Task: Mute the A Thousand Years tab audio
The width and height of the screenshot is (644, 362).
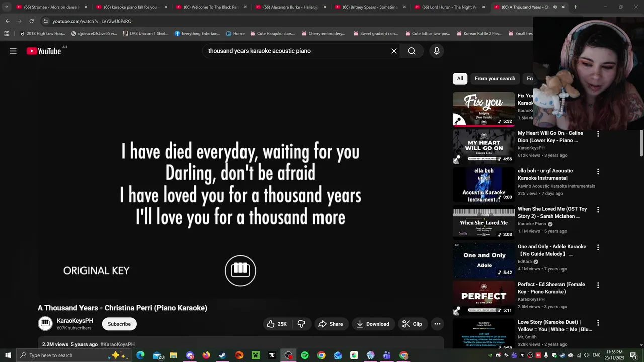Action: coord(555,7)
